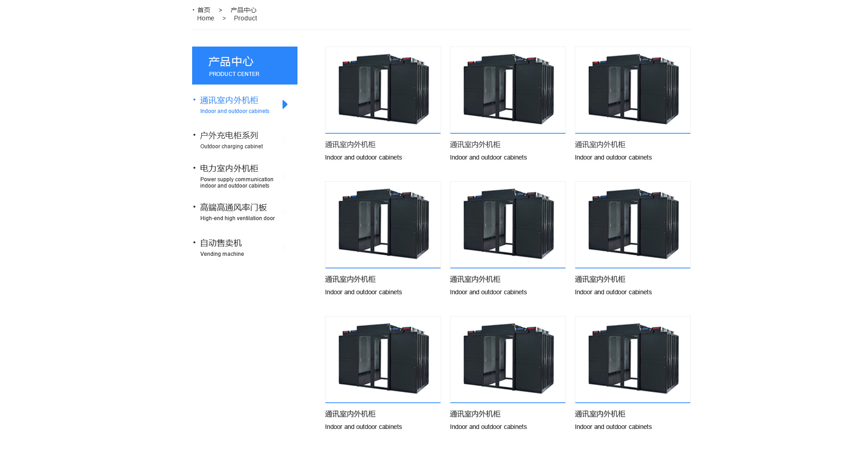
Task: Click the blue PRODUCT CENTER header banner
Action: (245, 66)
